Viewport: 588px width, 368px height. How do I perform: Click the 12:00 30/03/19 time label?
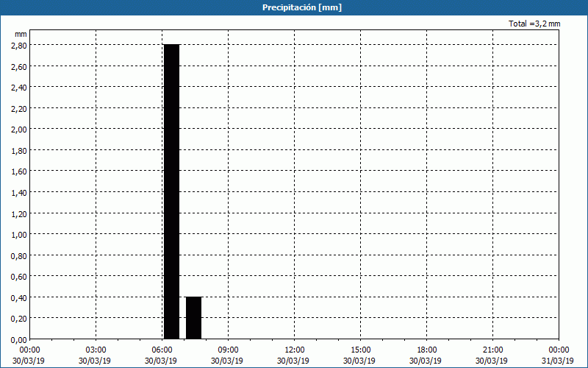coord(293,355)
